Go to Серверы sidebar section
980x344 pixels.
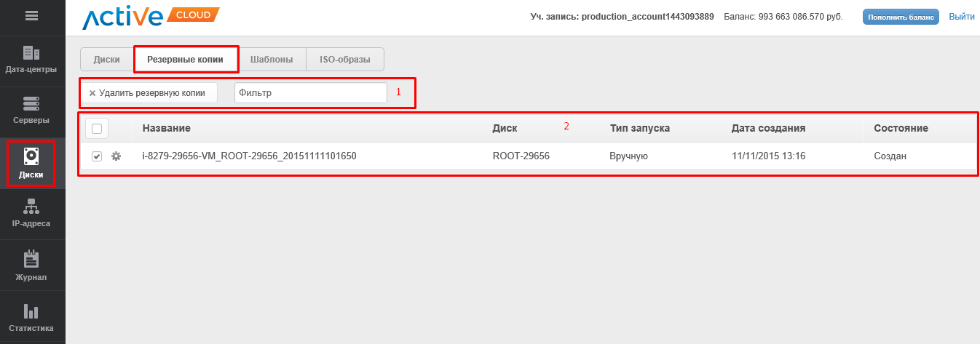tap(31, 111)
